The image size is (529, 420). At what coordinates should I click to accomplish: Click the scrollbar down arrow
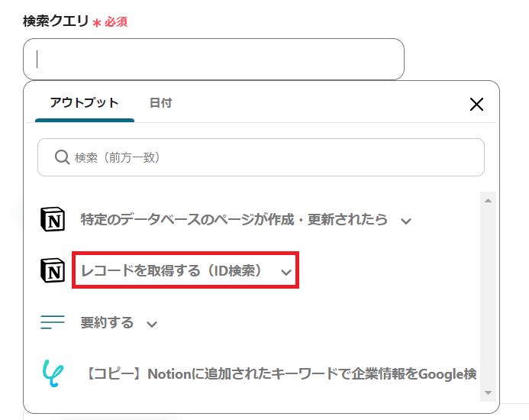pos(488,393)
